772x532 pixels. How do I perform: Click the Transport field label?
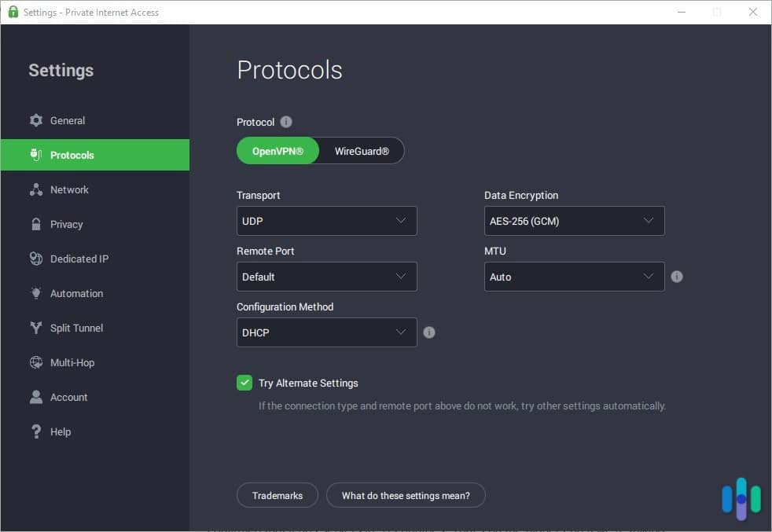pyautogui.click(x=258, y=196)
